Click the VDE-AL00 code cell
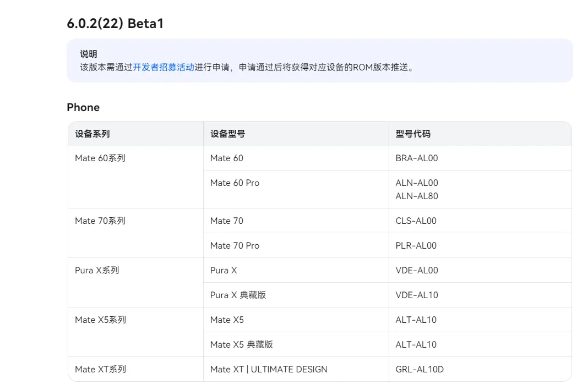This screenshot has width=588, height=390. pyautogui.click(x=480, y=270)
